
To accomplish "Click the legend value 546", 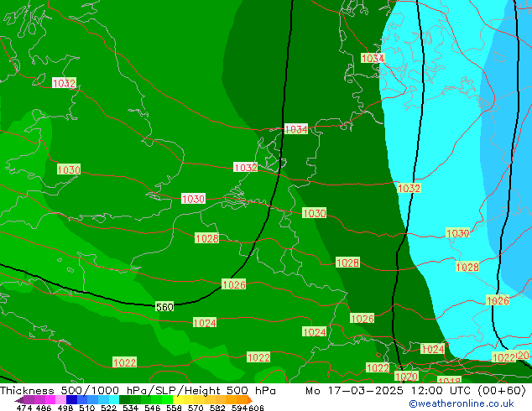I will 152,408.
